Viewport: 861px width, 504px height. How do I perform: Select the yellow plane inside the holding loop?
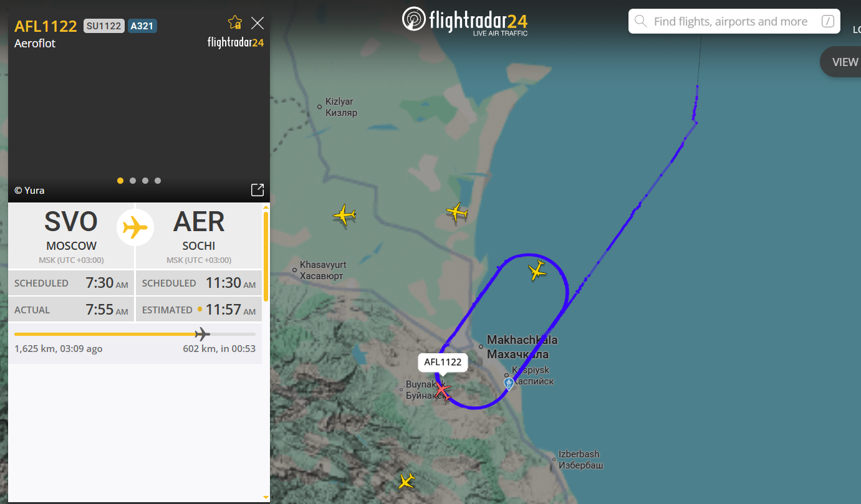537,271
